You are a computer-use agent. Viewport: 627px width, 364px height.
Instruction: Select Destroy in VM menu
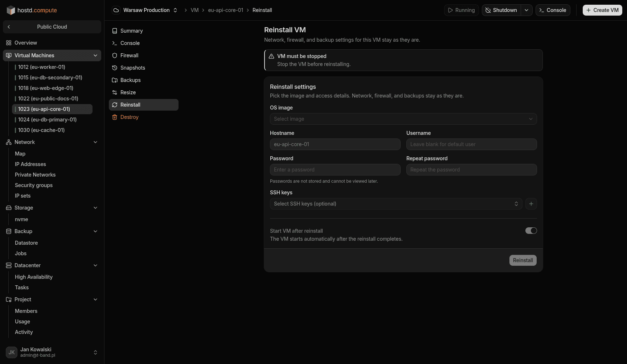pos(144,117)
